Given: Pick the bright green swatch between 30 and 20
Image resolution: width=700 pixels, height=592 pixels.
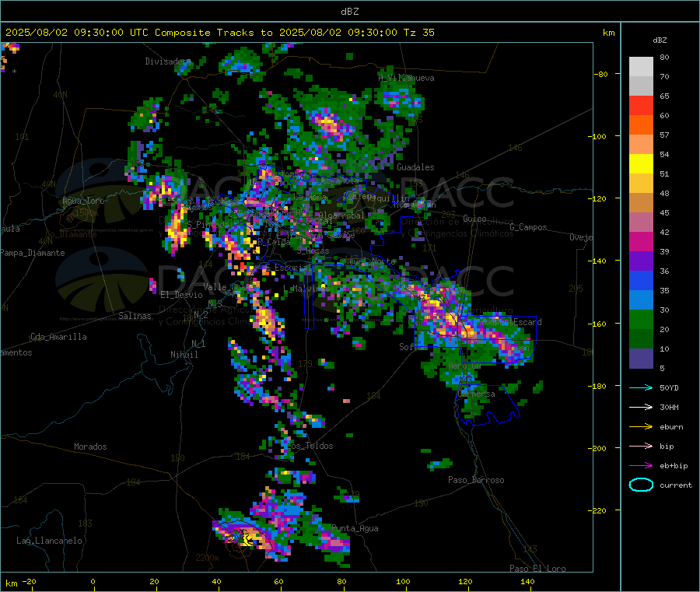Looking at the screenshot, I should click(x=641, y=320).
